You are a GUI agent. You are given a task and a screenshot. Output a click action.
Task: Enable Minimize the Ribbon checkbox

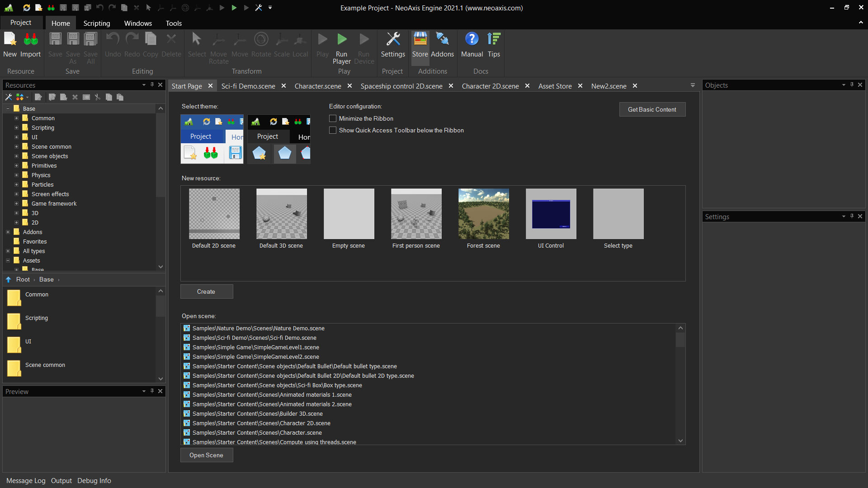pyautogui.click(x=333, y=118)
